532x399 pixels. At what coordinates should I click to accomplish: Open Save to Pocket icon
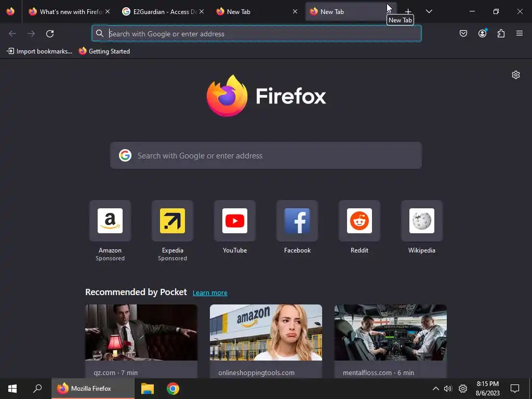click(x=463, y=33)
